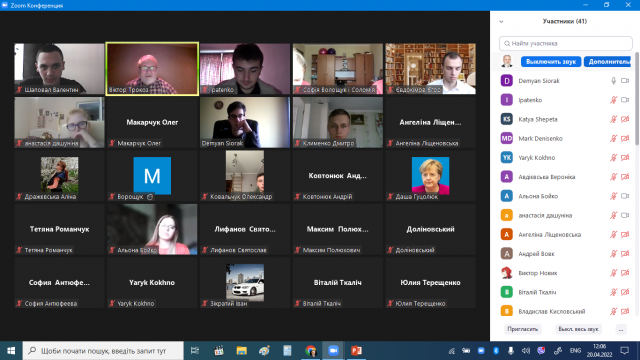
Task: Click 'Участники (41)' panel title
Action: (564, 21)
